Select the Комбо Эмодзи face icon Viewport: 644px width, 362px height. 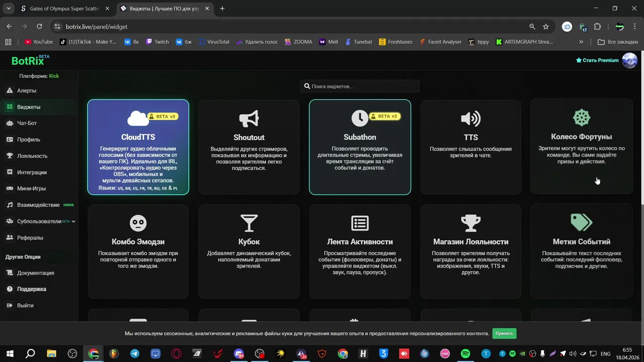point(138,223)
